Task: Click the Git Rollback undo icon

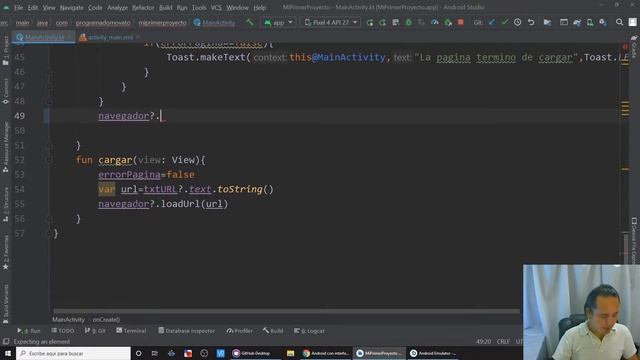Action: 531,22
